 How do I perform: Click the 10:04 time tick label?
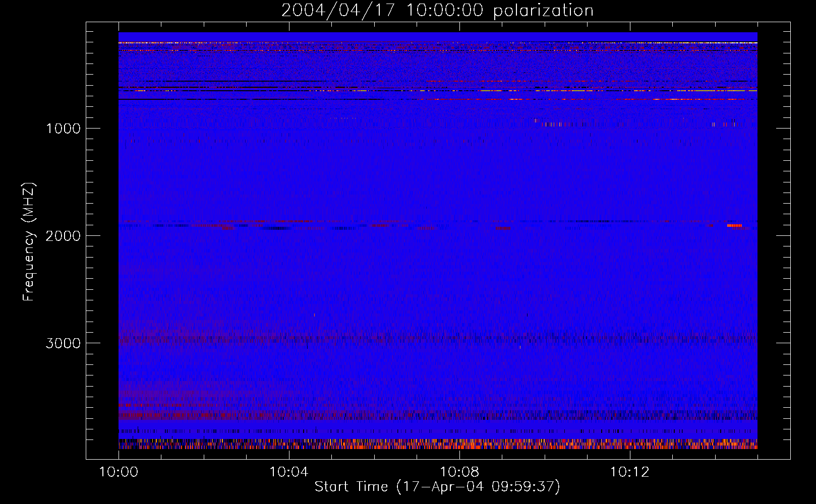[288, 472]
